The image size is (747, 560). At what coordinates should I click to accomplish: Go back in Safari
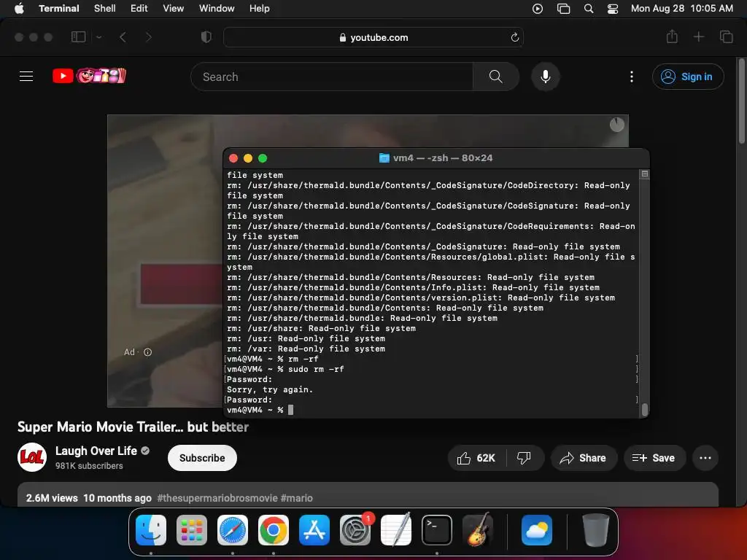click(123, 36)
